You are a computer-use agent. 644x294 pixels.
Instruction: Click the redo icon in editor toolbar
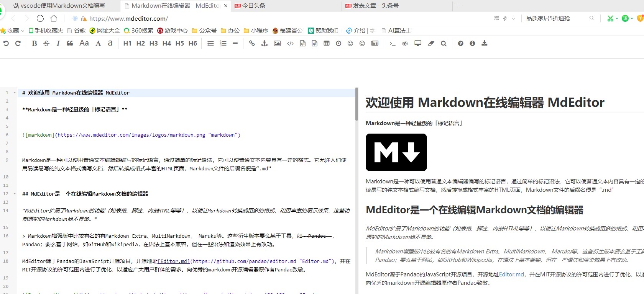tap(18, 44)
